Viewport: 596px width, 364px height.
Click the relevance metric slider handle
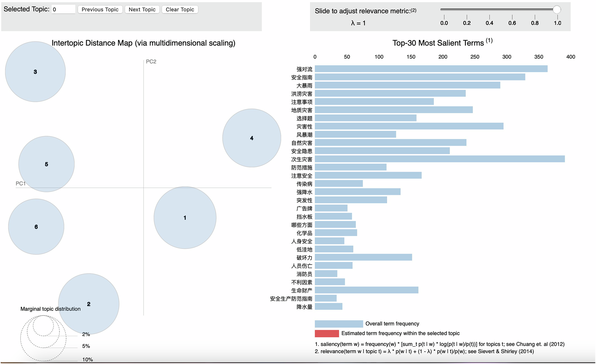click(557, 10)
